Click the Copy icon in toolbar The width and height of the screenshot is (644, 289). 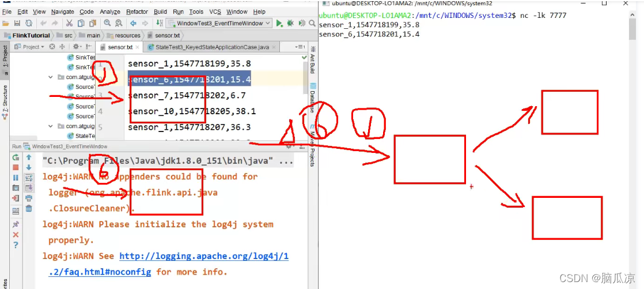[81, 24]
